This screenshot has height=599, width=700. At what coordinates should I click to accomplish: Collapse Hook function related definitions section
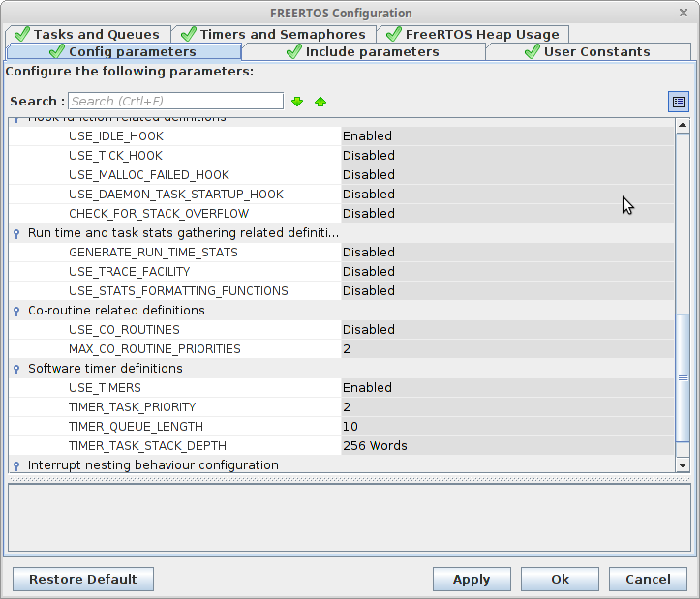click(16, 120)
